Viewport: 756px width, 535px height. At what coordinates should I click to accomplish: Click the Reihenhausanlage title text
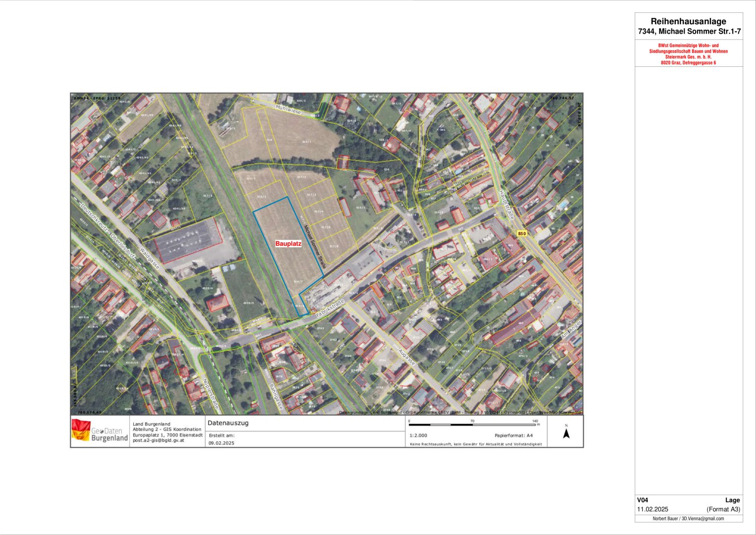(688, 21)
